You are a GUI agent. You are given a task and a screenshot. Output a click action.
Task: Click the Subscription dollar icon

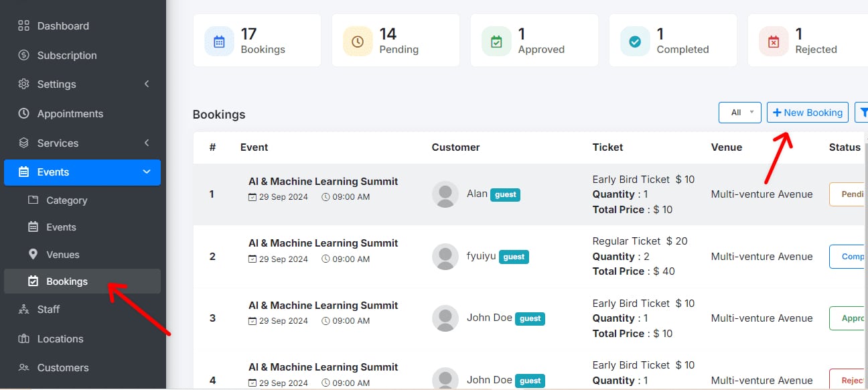click(24, 56)
